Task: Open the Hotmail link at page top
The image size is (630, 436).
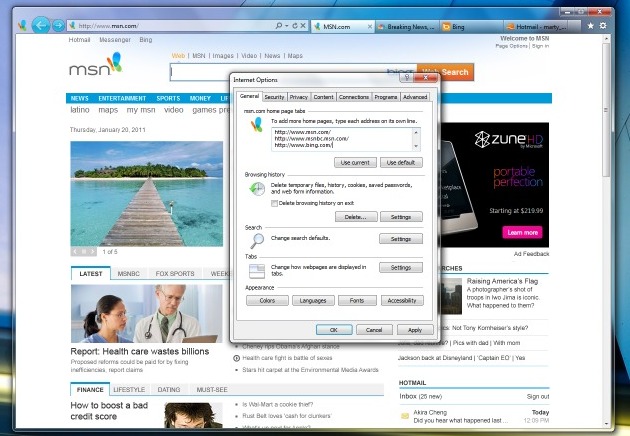Action: (79, 40)
